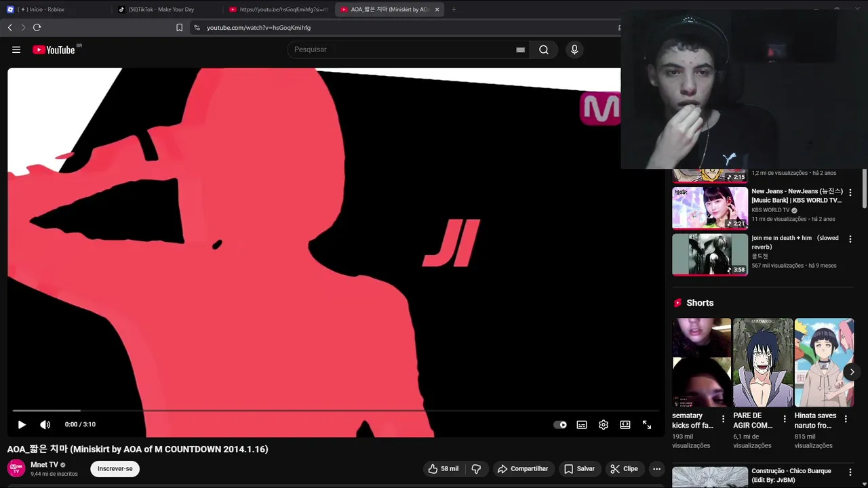Image resolution: width=868 pixels, height=488 pixels.
Task: Click video title AOA Miniskirt text
Action: point(138,449)
